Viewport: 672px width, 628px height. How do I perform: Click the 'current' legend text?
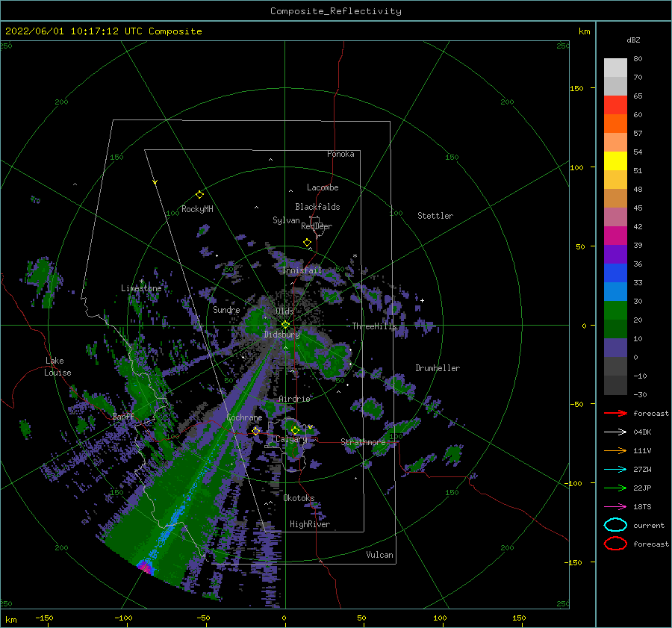[649, 525]
